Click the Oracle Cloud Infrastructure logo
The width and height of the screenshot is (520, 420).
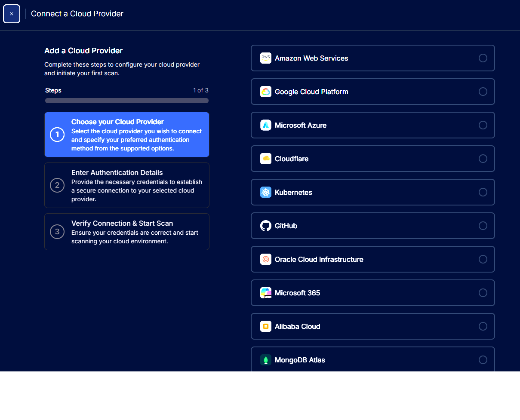[266, 259]
